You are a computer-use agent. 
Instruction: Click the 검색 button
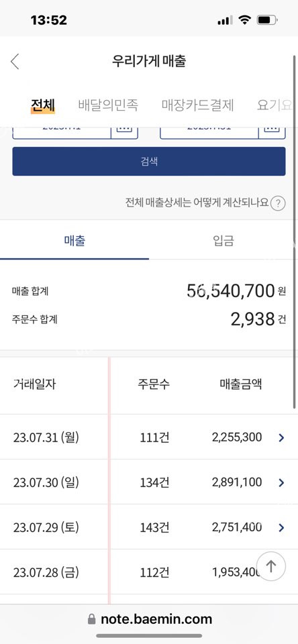tap(149, 162)
